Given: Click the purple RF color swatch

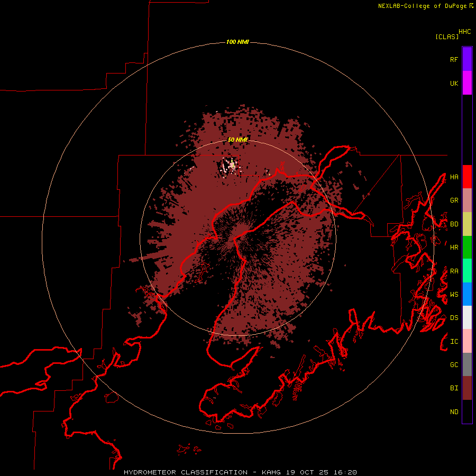Looking at the screenshot, I should coord(467,59).
